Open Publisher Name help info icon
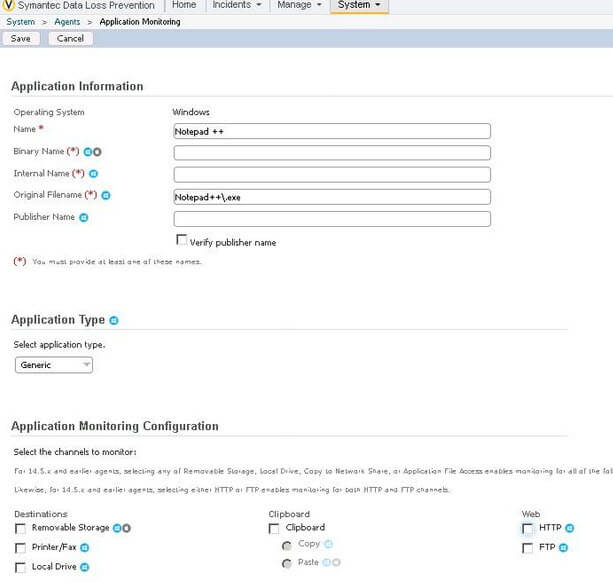The width and height of the screenshot is (613, 583). (x=84, y=217)
